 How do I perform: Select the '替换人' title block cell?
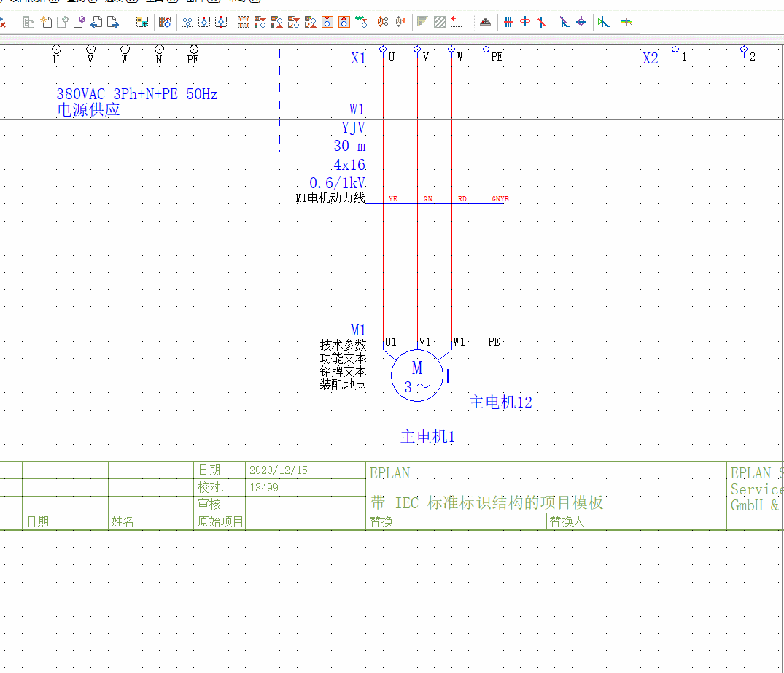[567, 522]
